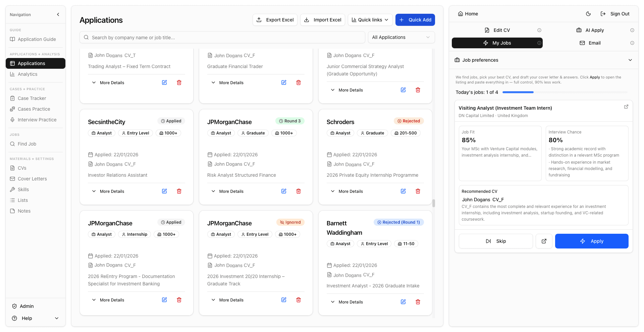This screenshot has height=332, width=644.
Task: Click the edit pencil icon on SecsintheCity card
Action: [x=164, y=191]
